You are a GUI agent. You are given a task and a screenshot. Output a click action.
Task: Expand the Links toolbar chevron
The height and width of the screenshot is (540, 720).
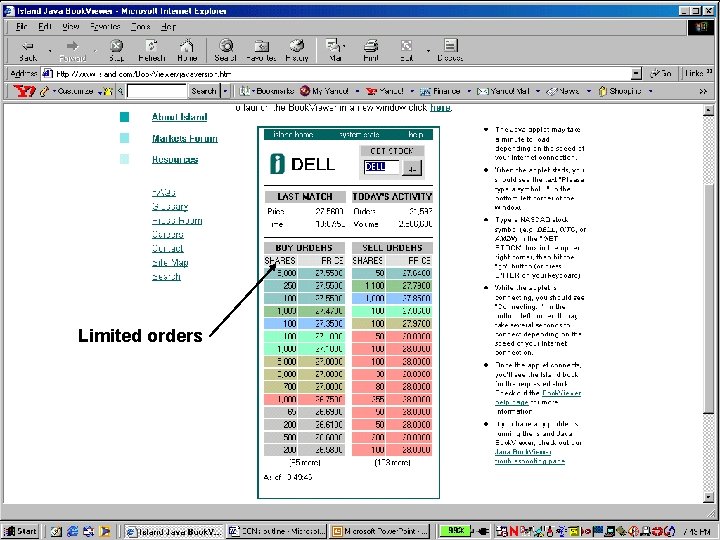pyautogui.click(x=709, y=72)
